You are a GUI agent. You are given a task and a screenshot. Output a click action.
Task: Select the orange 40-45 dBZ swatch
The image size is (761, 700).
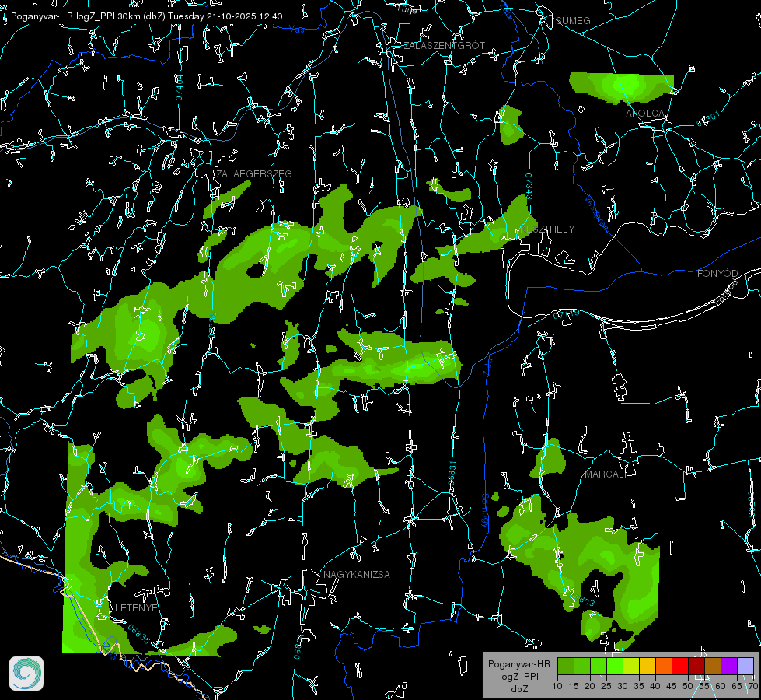(664, 666)
